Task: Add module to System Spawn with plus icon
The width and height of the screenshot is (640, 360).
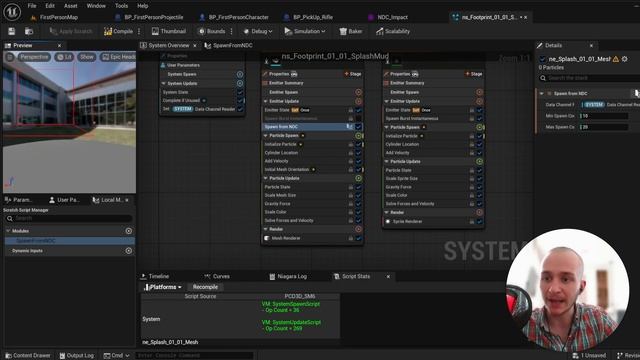Action: (x=240, y=74)
